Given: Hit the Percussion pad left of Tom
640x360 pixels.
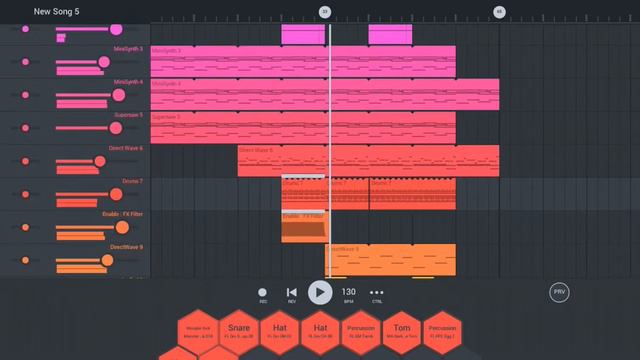Looking at the screenshot, I should pyautogui.click(x=361, y=332).
